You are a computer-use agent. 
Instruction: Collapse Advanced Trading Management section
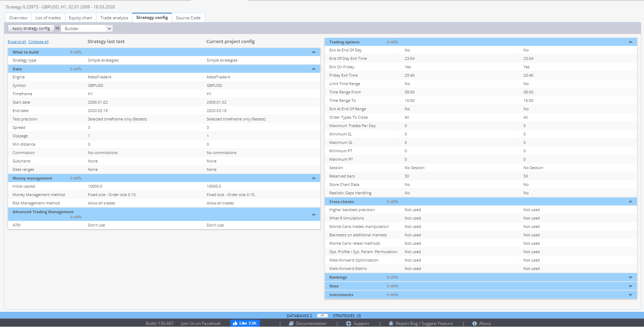pos(314,215)
